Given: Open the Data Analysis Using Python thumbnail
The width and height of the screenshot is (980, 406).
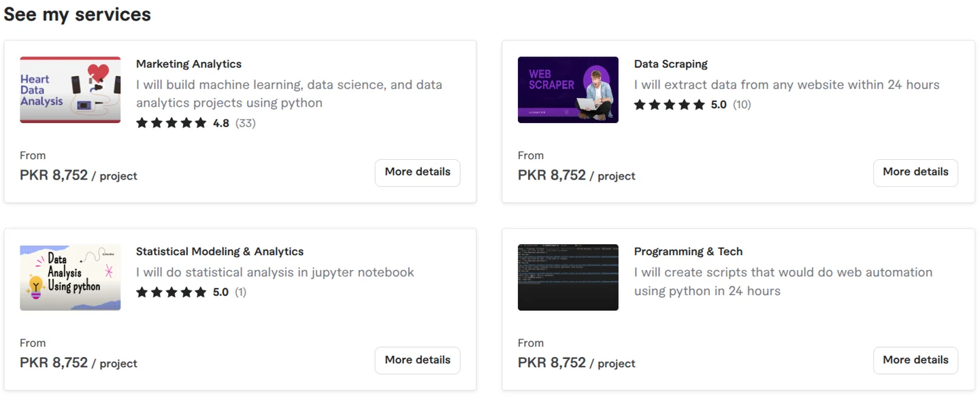Looking at the screenshot, I should click(70, 277).
